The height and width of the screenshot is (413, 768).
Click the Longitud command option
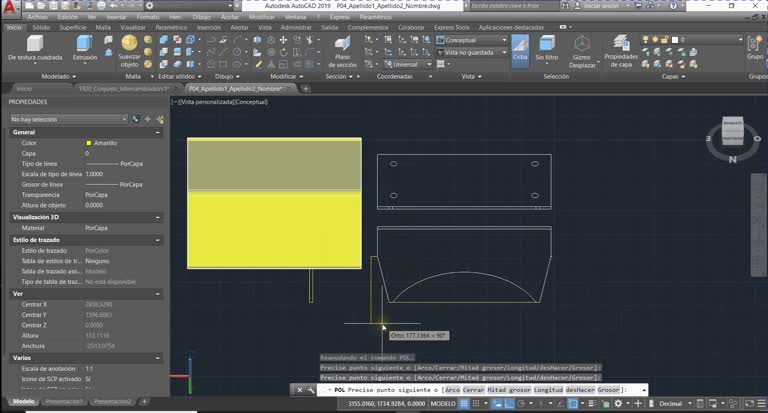(549, 390)
